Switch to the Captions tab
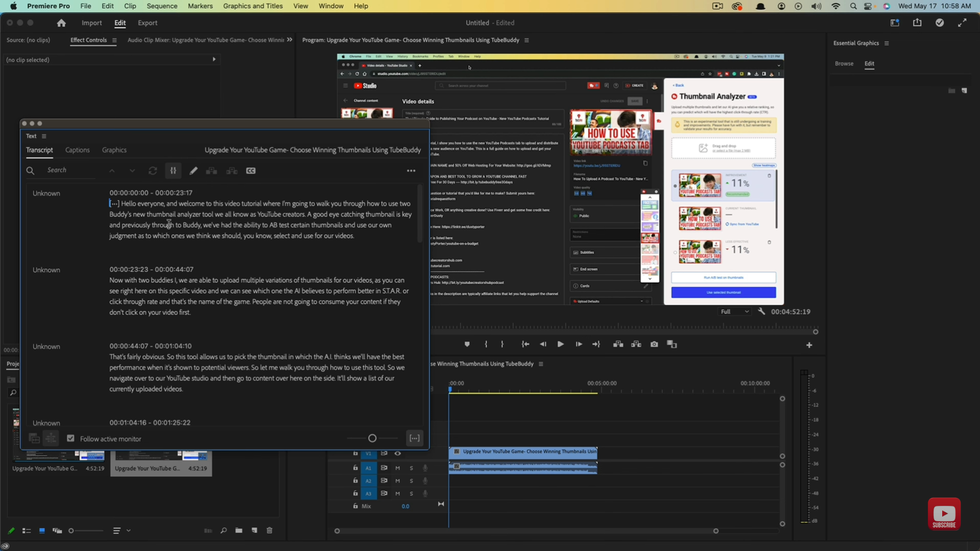The height and width of the screenshot is (551, 980). point(77,150)
